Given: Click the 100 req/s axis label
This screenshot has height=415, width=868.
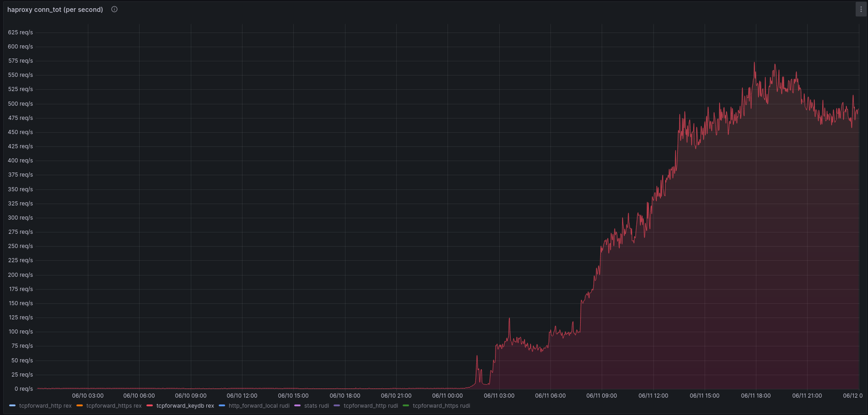Looking at the screenshot, I should (x=21, y=332).
